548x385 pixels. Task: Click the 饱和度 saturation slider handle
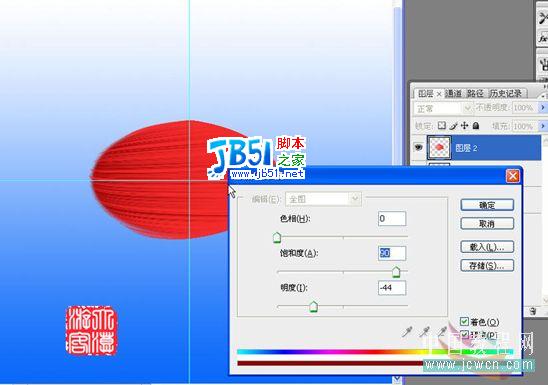[396, 271]
